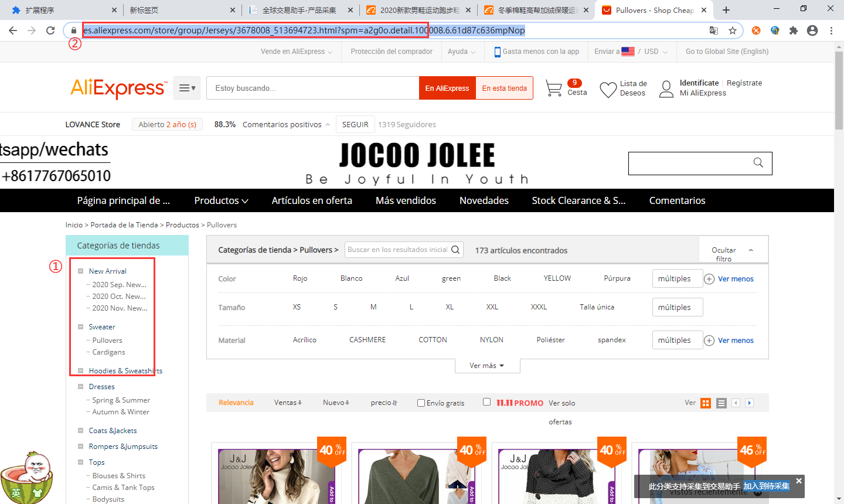Filter by color Black

point(502,278)
